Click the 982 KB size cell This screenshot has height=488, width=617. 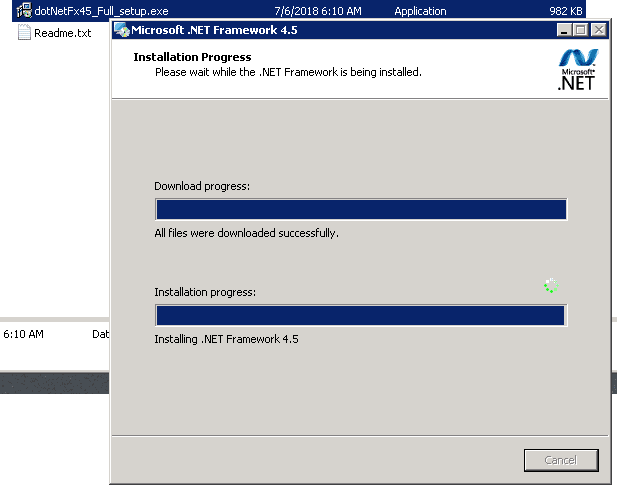click(565, 11)
